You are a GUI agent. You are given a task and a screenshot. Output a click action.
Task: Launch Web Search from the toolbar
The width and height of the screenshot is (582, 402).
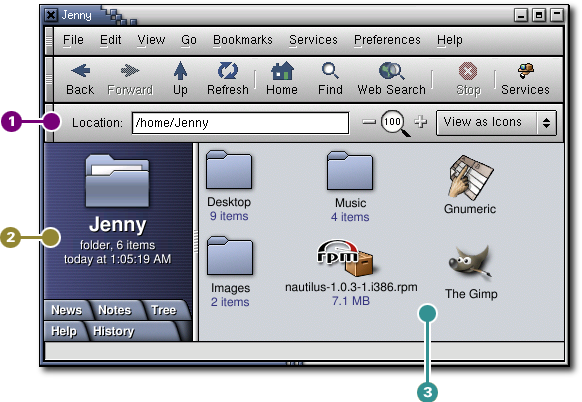(391, 71)
